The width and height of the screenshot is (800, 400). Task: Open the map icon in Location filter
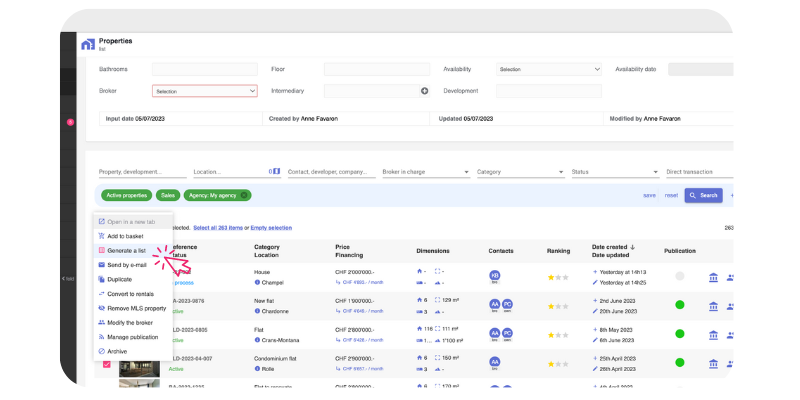coord(277,171)
